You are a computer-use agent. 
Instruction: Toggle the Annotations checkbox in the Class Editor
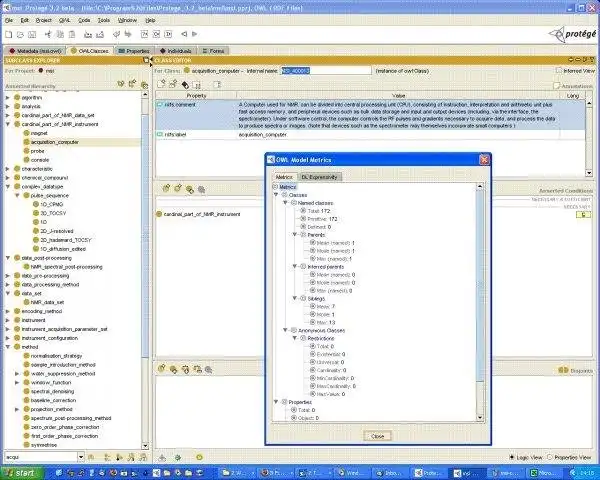click(557, 86)
